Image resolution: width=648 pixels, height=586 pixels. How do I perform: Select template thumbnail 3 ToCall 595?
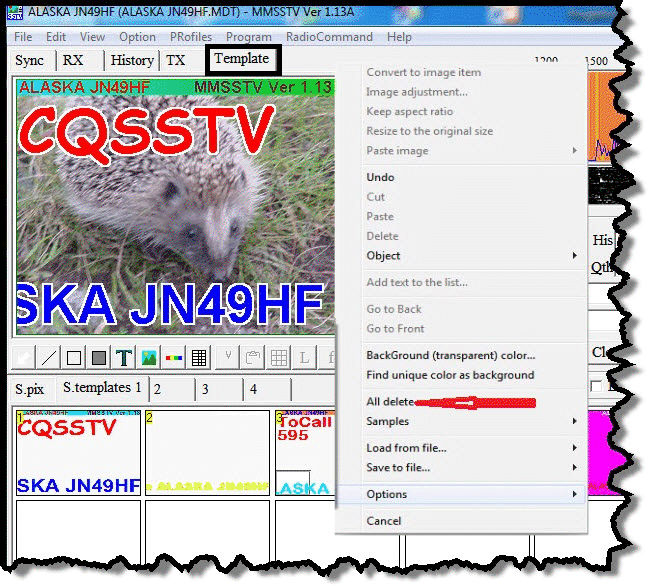[305, 453]
